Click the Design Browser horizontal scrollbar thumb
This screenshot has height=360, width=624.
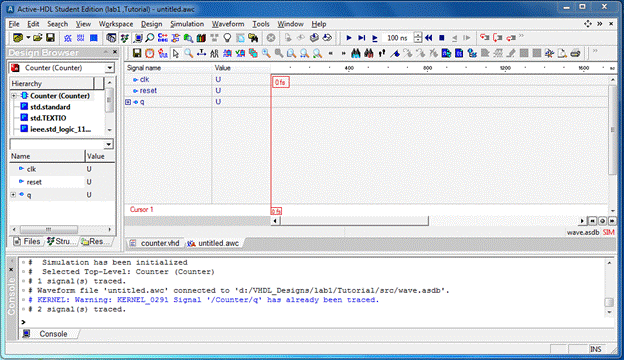pos(49,230)
